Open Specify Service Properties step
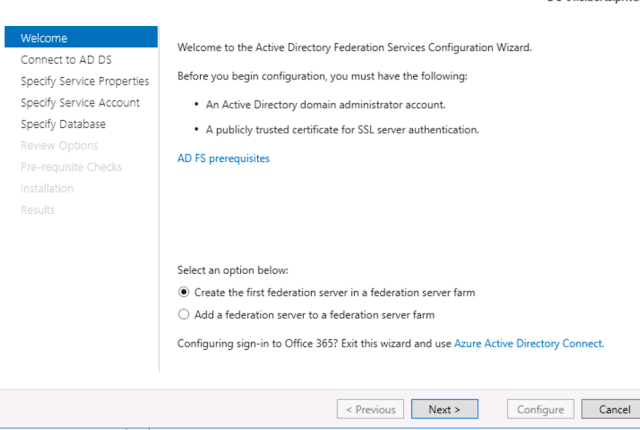The image size is (640, 430). tap(85, 81)
